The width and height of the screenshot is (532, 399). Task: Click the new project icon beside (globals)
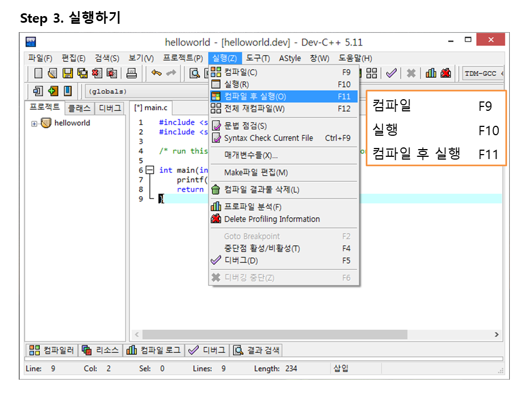pos(38,91)
